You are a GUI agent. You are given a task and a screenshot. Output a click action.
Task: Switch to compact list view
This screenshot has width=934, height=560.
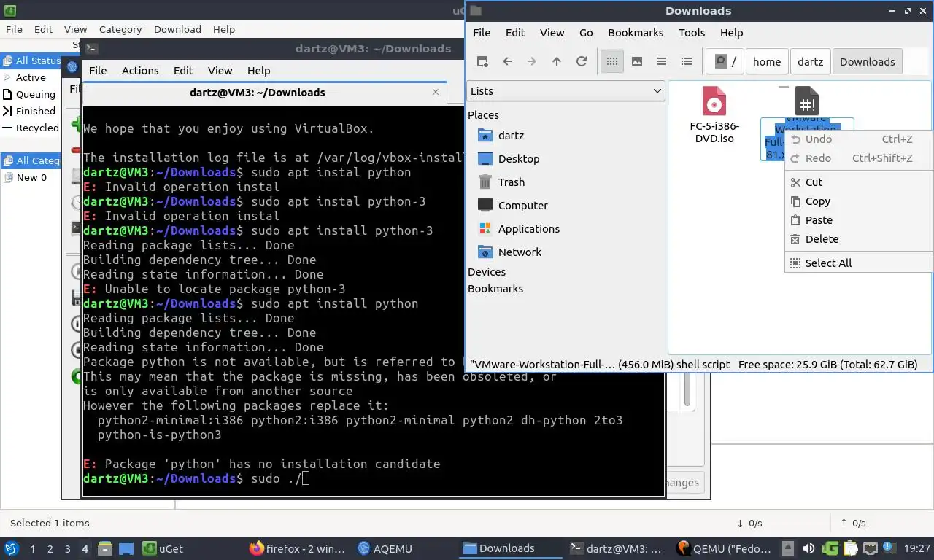662,61
